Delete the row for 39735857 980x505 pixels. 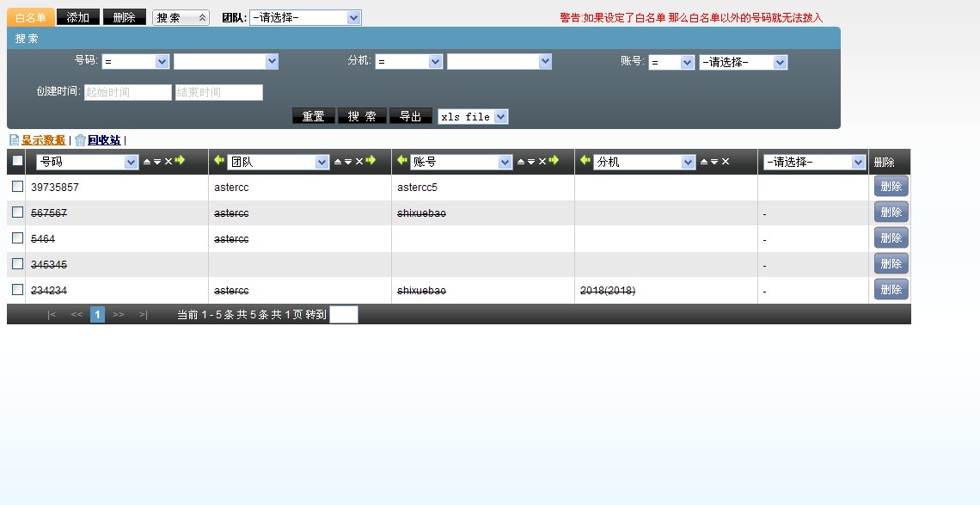[x=891, y=187]
